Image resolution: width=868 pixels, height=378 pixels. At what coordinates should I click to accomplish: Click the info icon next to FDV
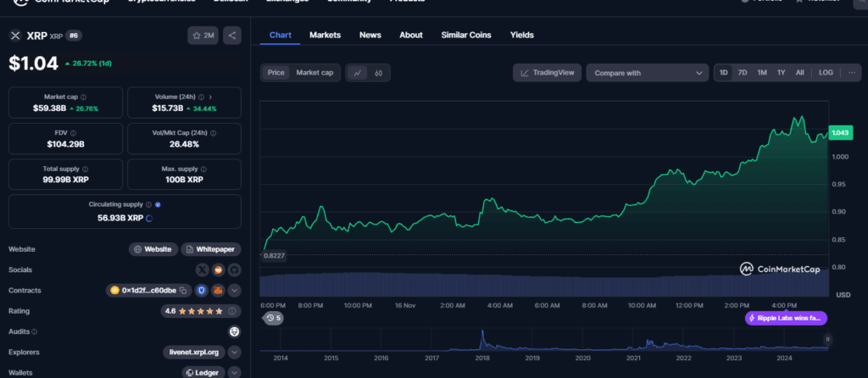click(73, 133)
